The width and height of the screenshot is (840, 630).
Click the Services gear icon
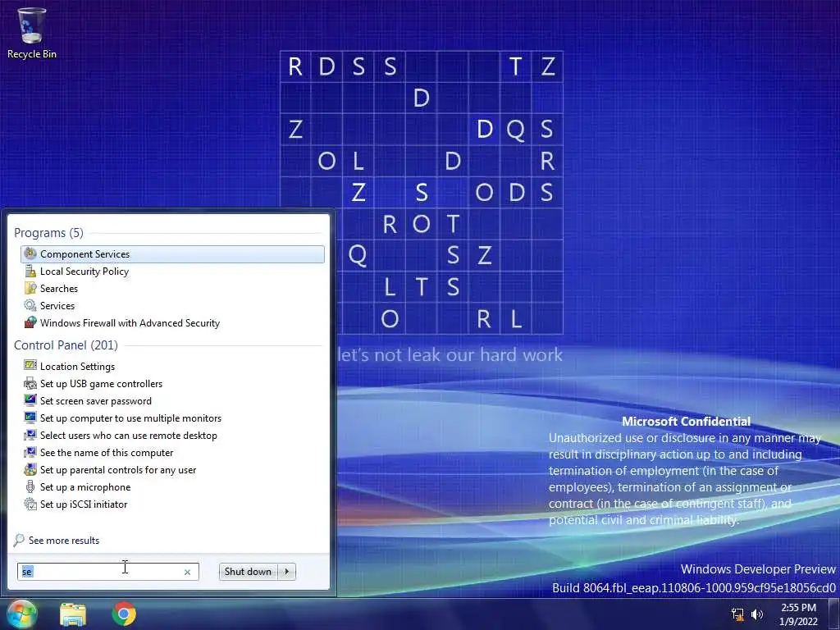[x=30, y=305]
